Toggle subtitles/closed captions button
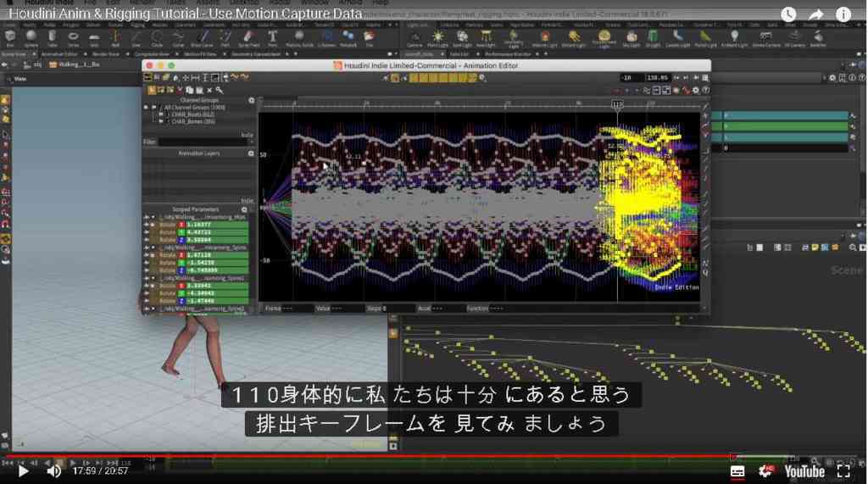This screenshot has height=484, width=868. [x=737, y=471]
